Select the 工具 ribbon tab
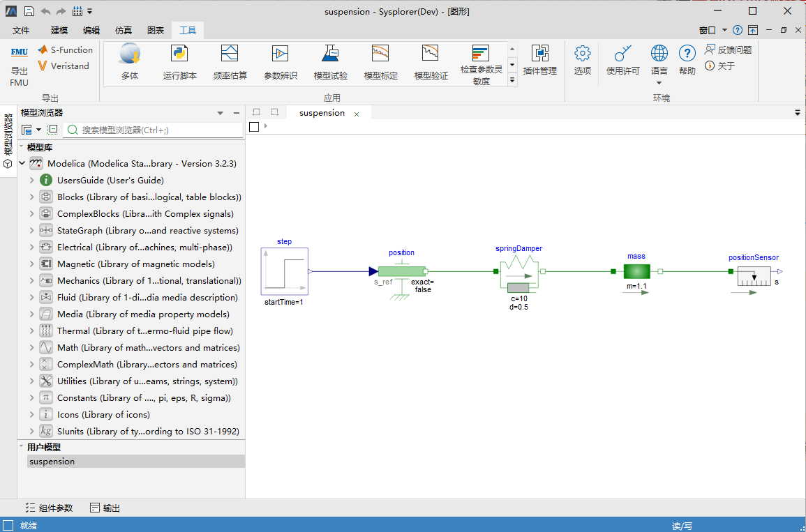 [x=188, y=30]
